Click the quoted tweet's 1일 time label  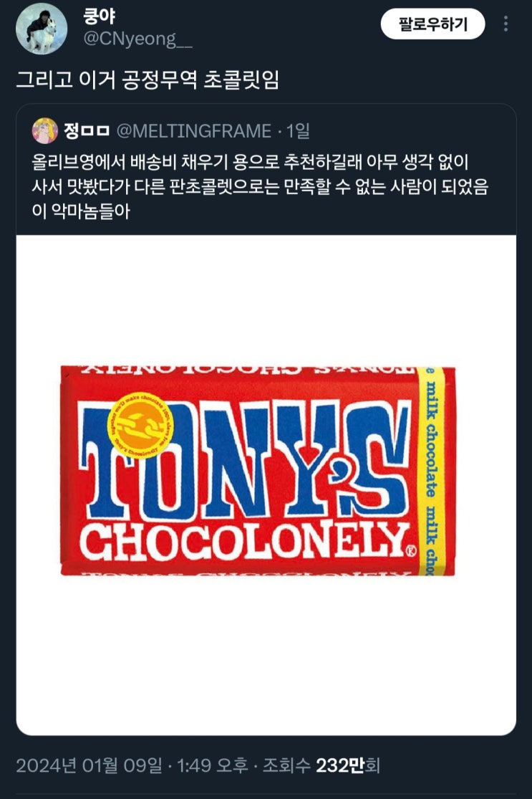(299, 131)
